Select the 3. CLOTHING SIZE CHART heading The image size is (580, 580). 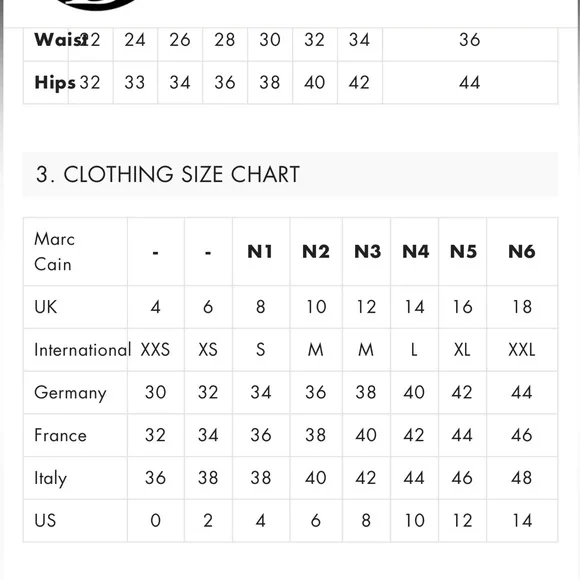168,174
